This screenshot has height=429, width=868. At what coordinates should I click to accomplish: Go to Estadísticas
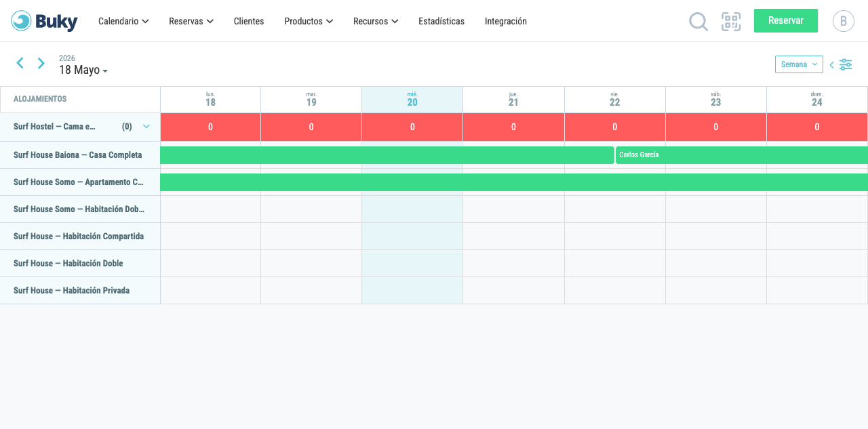coord(441,21)
